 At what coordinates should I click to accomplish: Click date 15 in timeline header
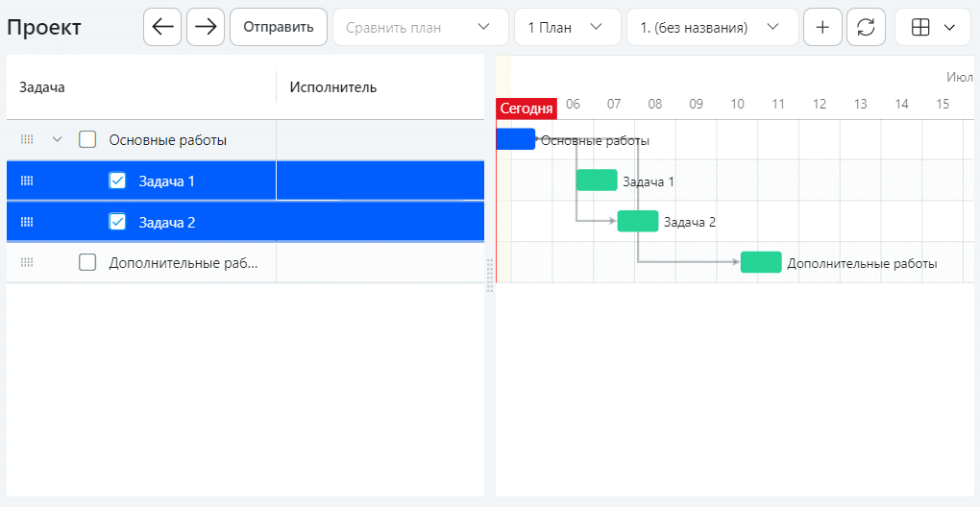click(943, 105)
